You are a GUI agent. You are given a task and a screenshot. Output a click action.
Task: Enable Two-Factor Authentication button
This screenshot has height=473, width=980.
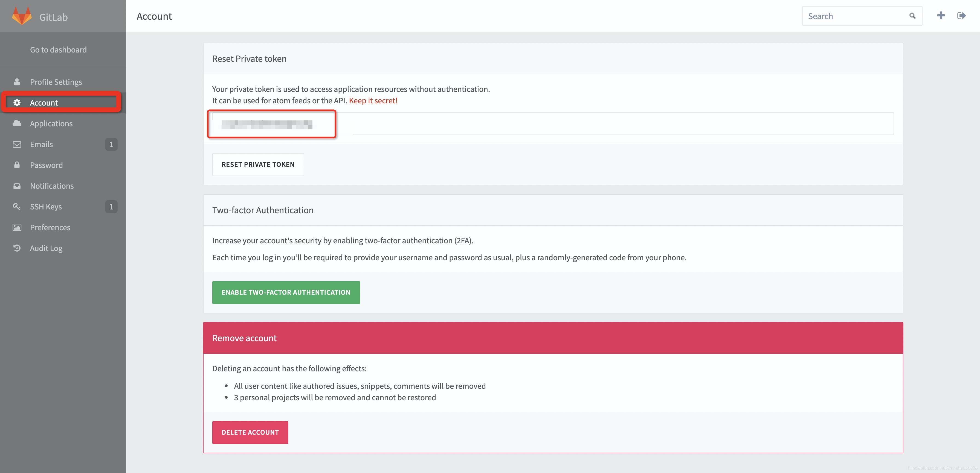coord(286,292)
